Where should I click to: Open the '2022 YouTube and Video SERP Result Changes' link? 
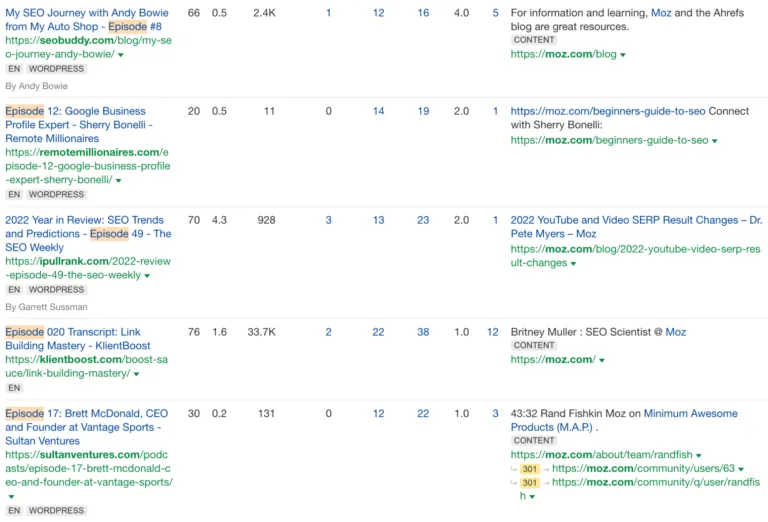tap(636, 227)
